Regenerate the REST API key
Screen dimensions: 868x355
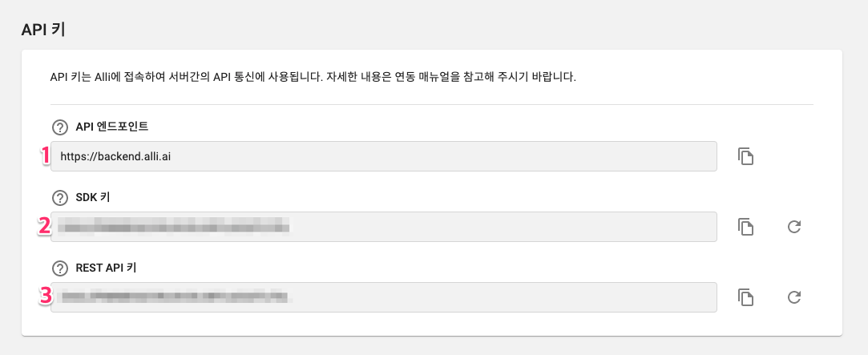pyautogui.click(x=794, y=297)
